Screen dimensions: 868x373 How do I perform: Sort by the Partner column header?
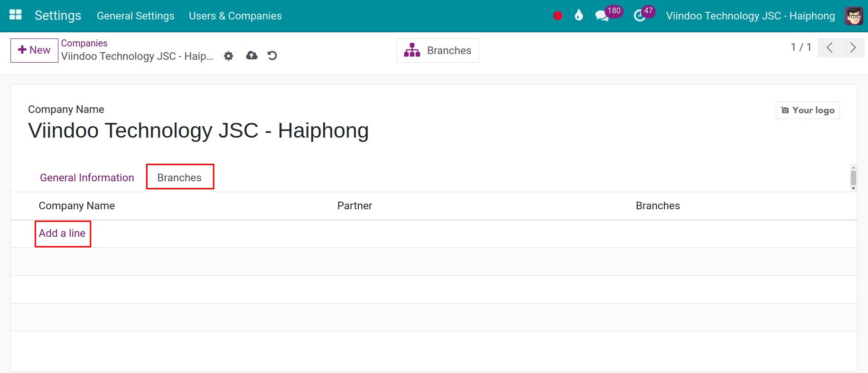[355, 205]
